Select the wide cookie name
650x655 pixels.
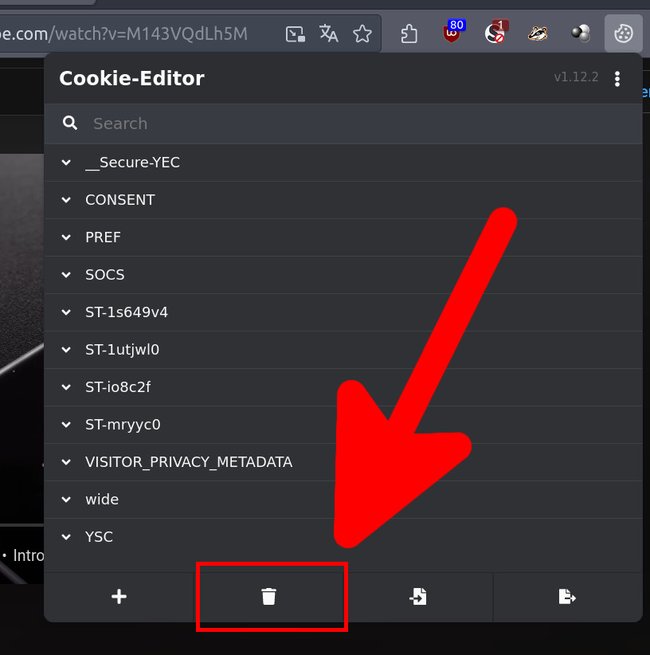click(102, 499)
